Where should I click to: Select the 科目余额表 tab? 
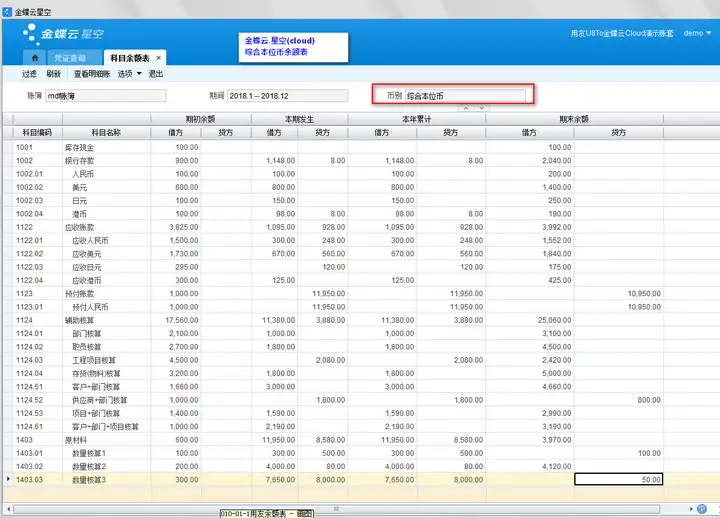coord(130,58)
